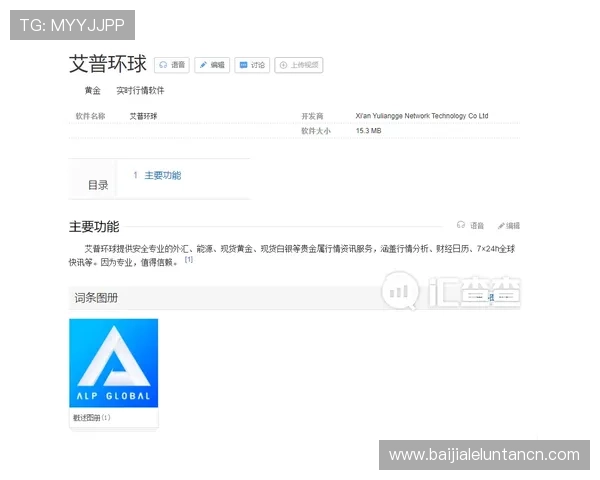
Task: Open the ALP GLOBAL logo thumbnail
Action: coord(114,363)
